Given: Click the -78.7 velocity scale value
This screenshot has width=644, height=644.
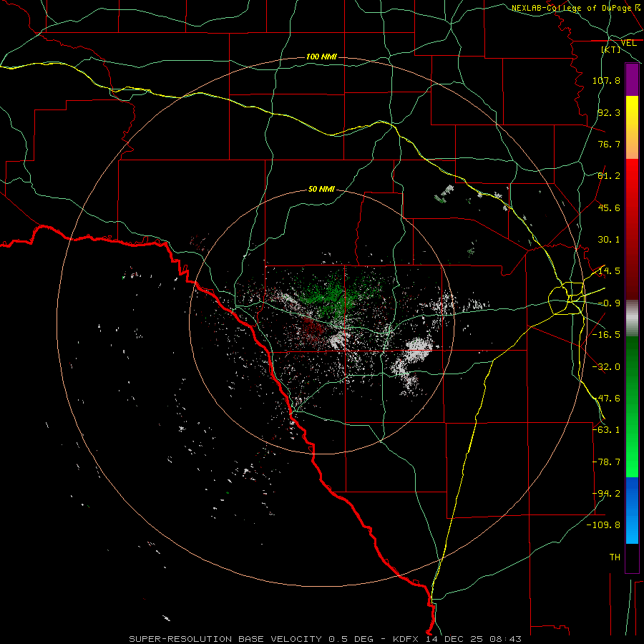Looking at the screenshot, I should [606, 462].
